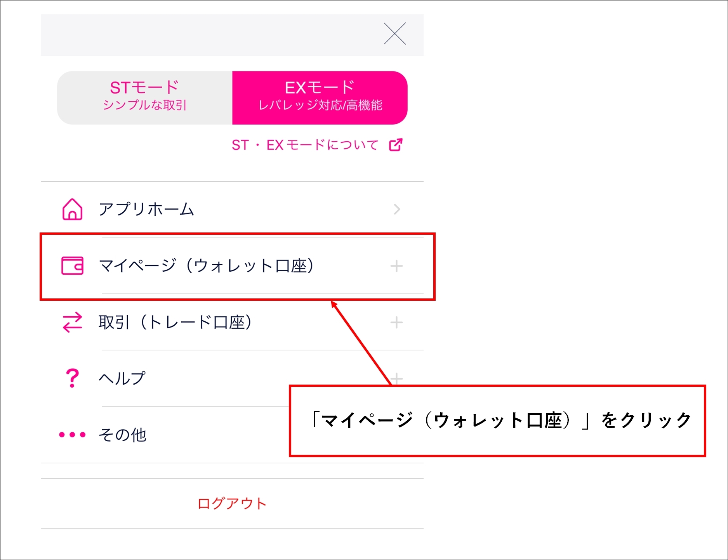Expand 取引（トレード口座）with its plus sign
728x560 pixels.
pyautogui.click(x=396, y=322)
